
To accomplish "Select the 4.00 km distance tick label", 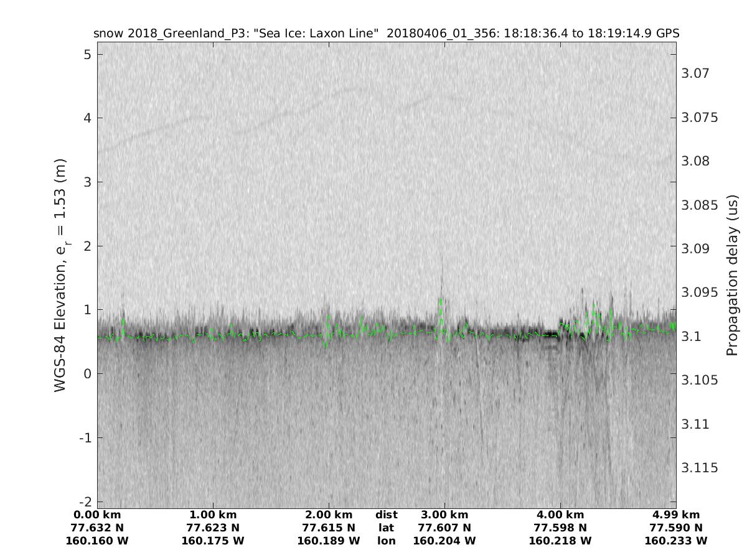I will click(x=560, y=515).
